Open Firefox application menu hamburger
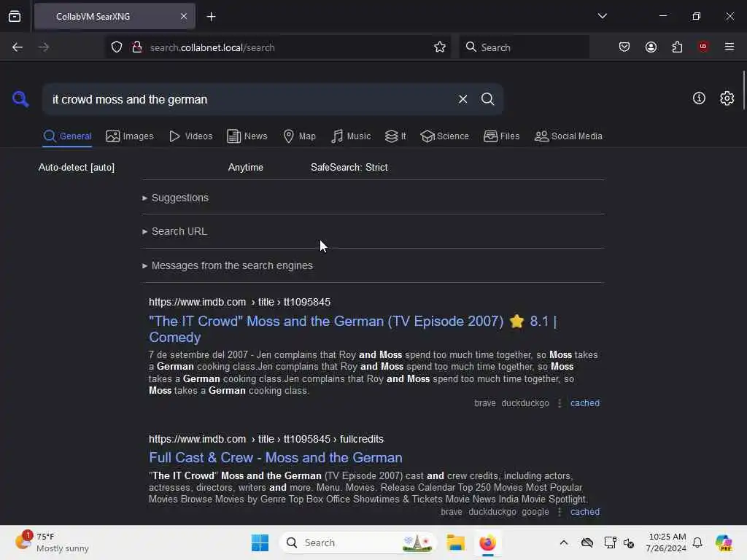 [729, 47]
